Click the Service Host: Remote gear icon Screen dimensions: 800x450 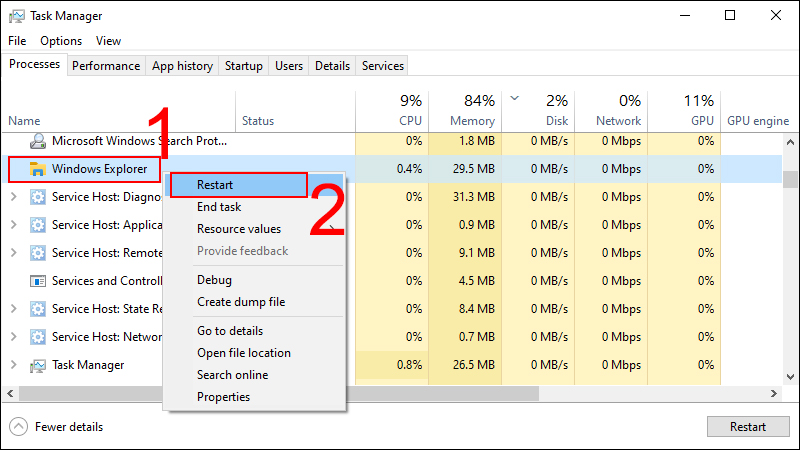38,253
